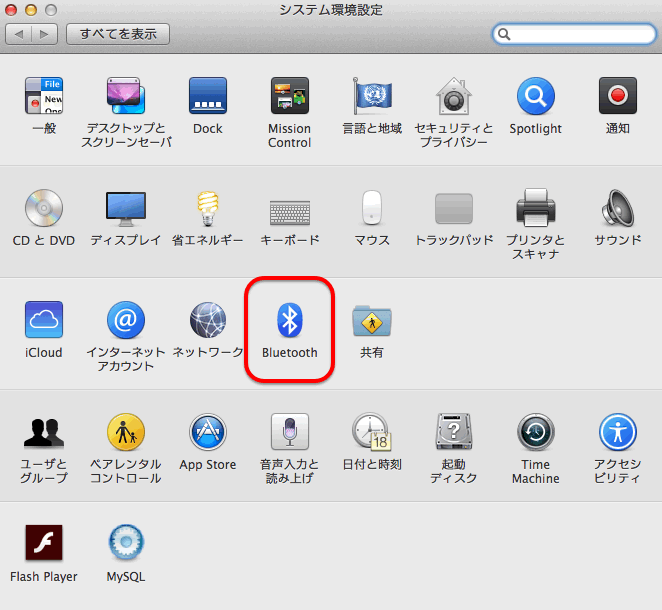662x610 pixels.
Task: Open the iCloud settings icon
Action: (x=44, y=321)
